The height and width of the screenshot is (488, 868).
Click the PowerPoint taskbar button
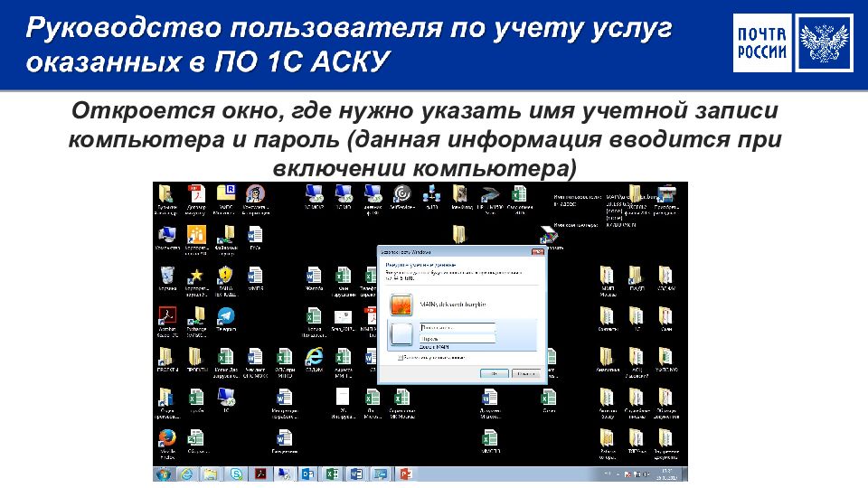tap(405, 474)
